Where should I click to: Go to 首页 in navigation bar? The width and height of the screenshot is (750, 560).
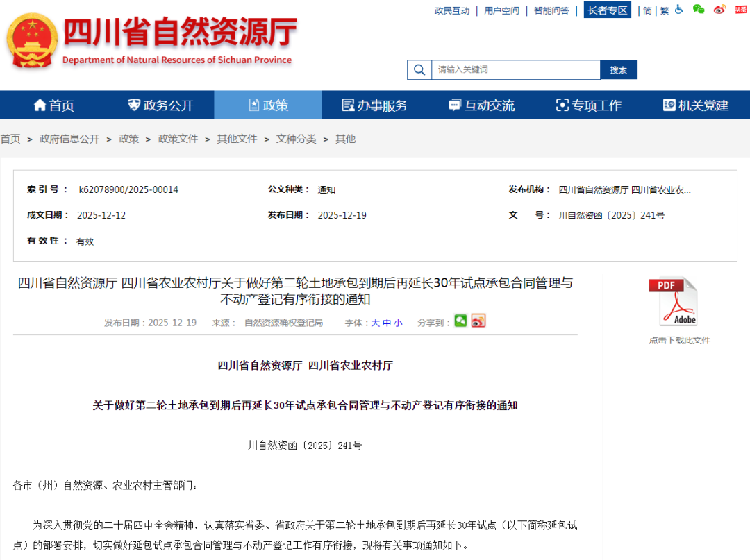pyautogui.click(x=53, y=105)
